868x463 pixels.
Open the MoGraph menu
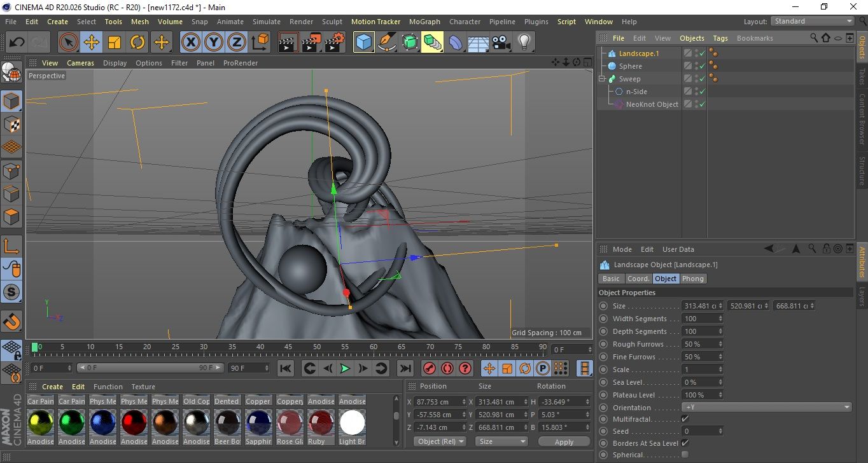pos(424,22)
